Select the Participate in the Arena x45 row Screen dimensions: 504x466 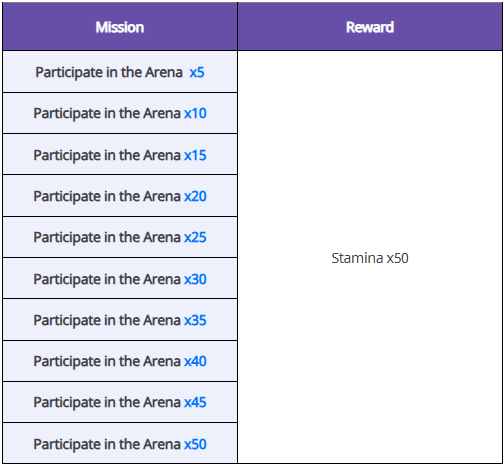[x=120, y=403]
